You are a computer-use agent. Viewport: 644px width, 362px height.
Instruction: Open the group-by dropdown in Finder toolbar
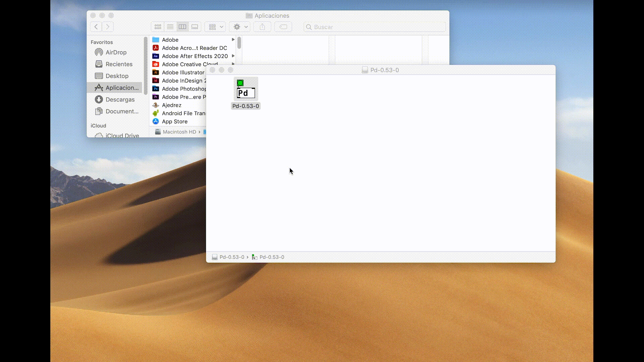216,27
